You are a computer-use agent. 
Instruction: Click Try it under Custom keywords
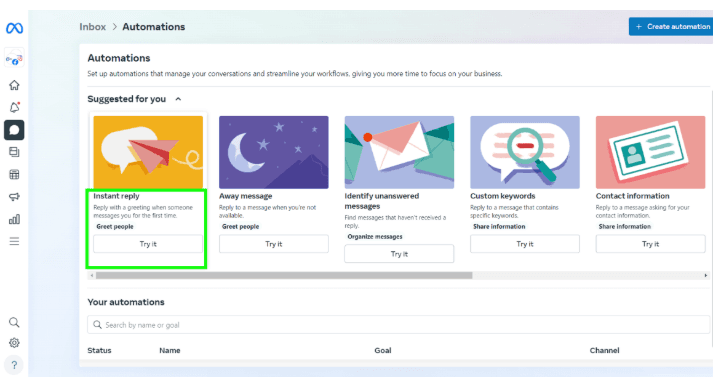point(525,244)
